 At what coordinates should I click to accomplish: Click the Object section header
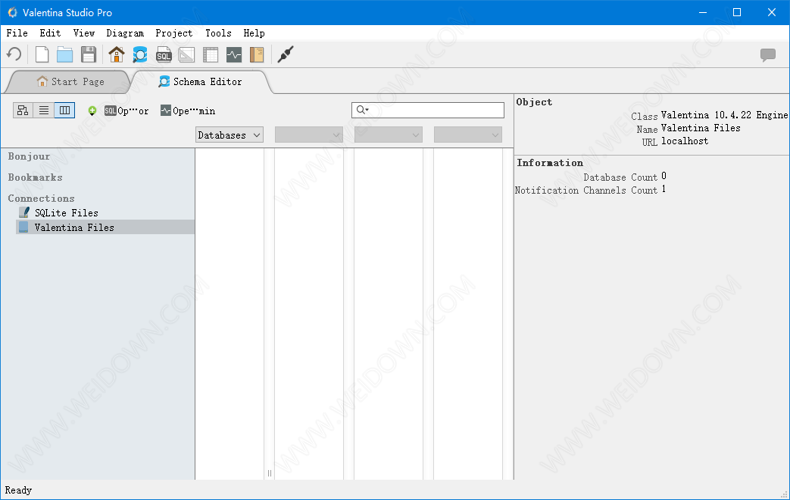point(534,102)
